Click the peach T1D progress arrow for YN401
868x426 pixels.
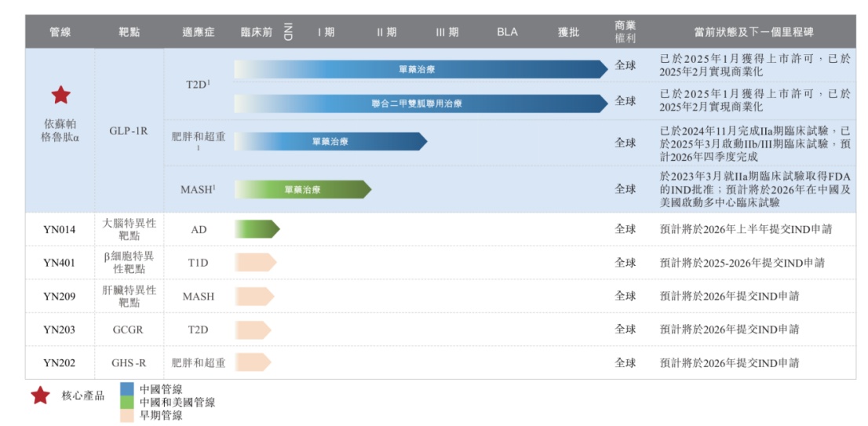[255, 262]
